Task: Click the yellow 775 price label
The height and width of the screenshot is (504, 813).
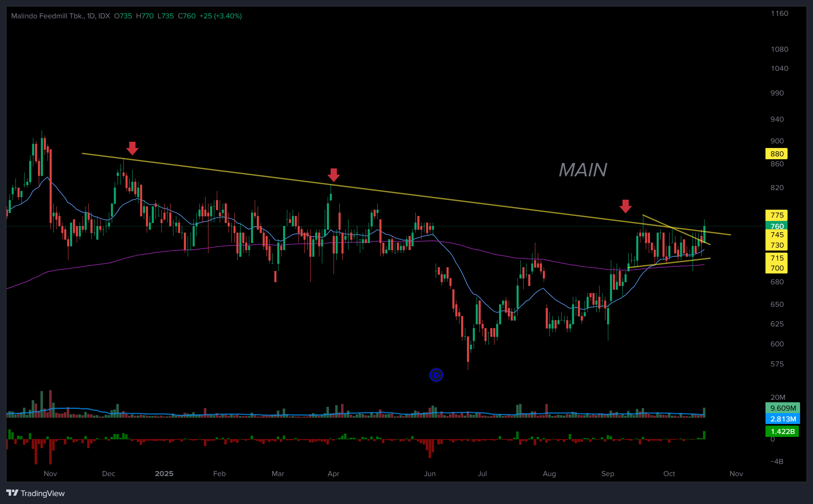Action: tap(776, 215)
